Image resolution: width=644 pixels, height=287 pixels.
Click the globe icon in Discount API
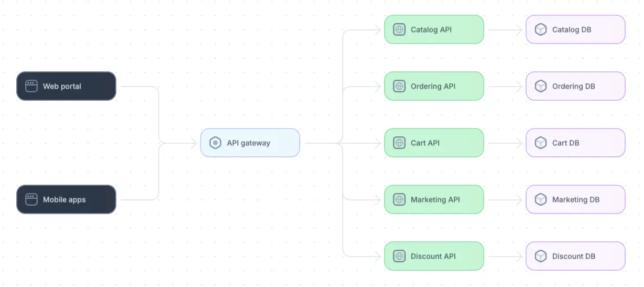click(x=399, y=256)
